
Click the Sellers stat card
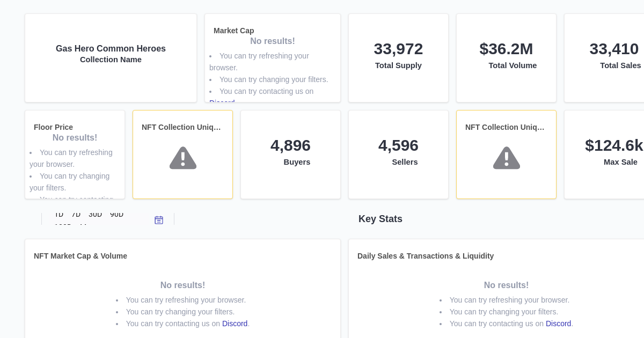point(398,154)
